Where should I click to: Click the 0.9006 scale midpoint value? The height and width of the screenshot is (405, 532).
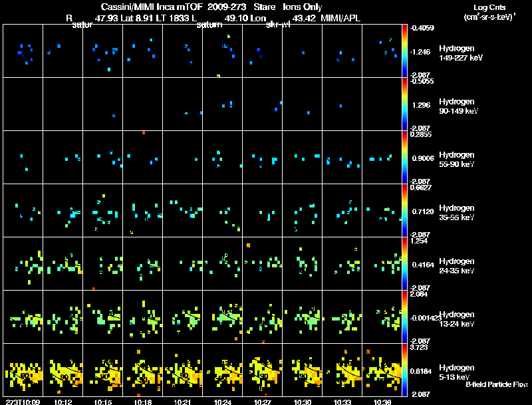click(423, 158)
